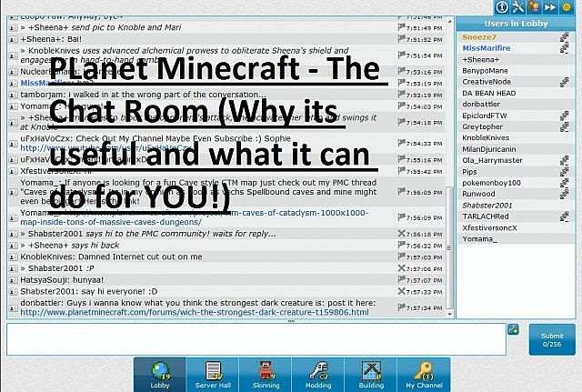Click the badge icon next to CreativeNode
The width and height of the screenshot is (582, 392).
click(x=565, y=82)
